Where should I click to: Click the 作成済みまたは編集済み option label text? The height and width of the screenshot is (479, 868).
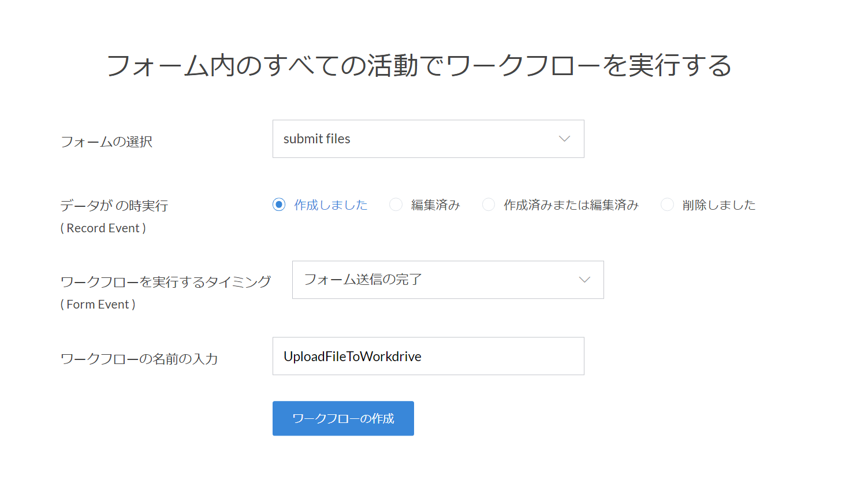571,205
